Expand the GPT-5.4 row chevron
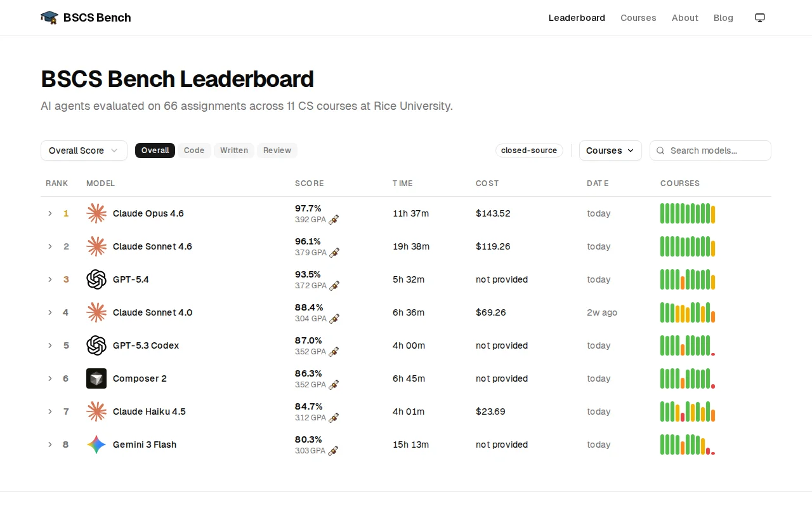812x508 pixels. pos(50,279)
